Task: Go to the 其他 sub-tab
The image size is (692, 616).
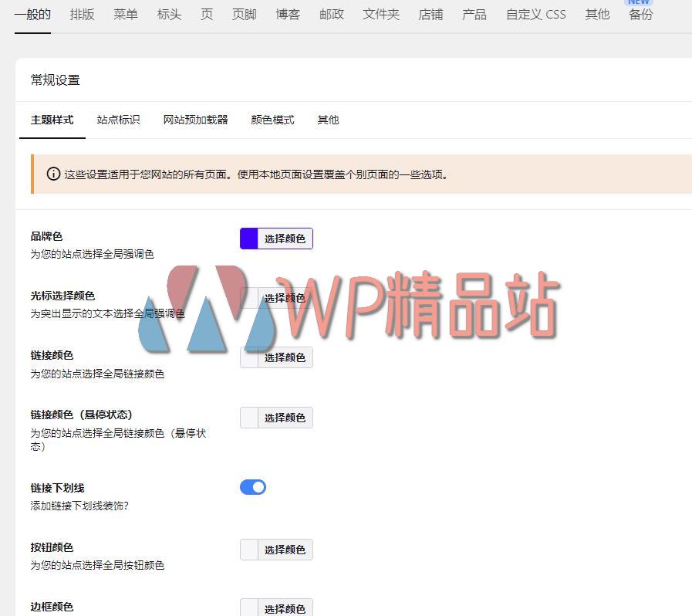Action: (328, 120)
